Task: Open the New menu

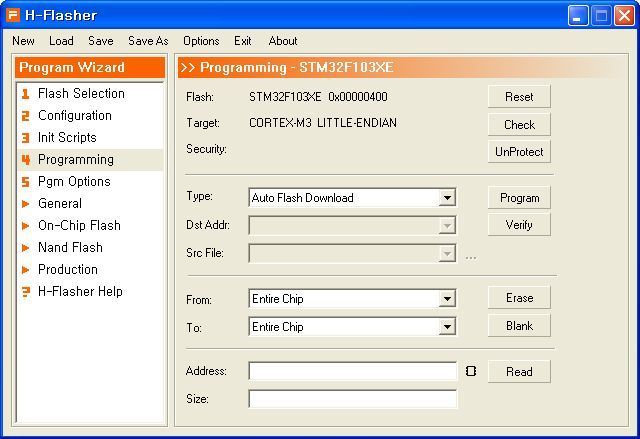Action: pyautogui.click(x=23, y=41)
